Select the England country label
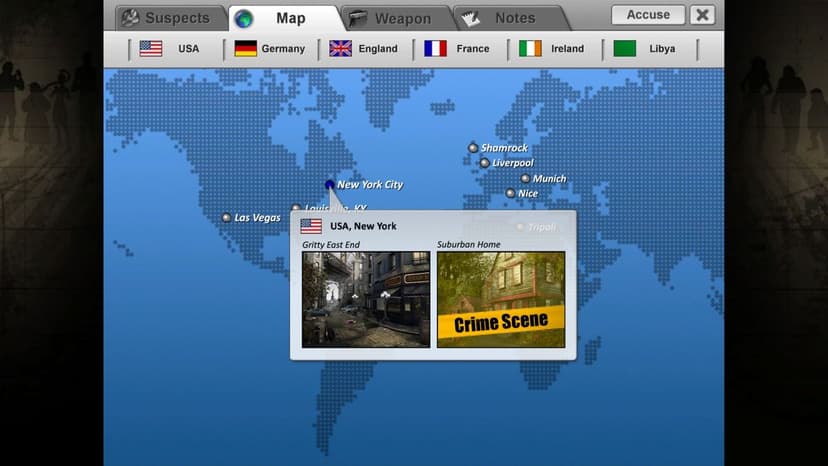This screenshot has width=828, height=466. (378, 49)
